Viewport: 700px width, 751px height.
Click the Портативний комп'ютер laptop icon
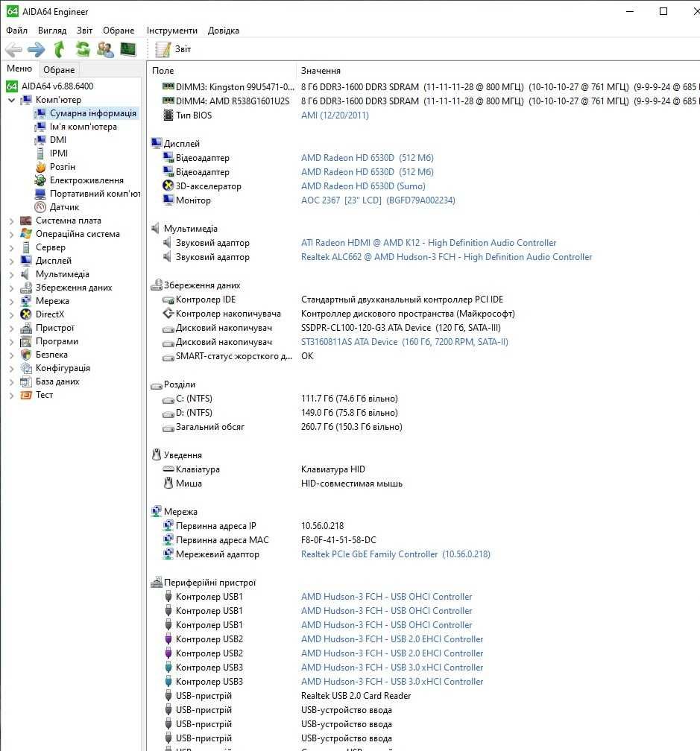(40, 194)
